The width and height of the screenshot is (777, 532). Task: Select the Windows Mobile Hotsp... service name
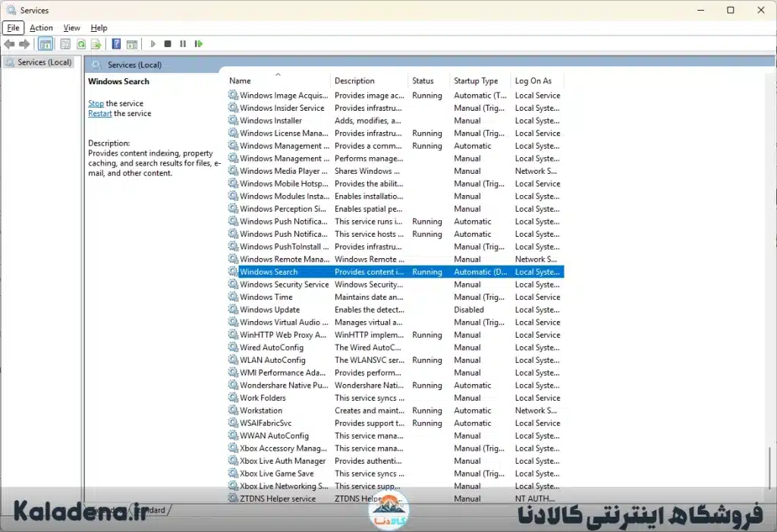(x=284, y=184)
